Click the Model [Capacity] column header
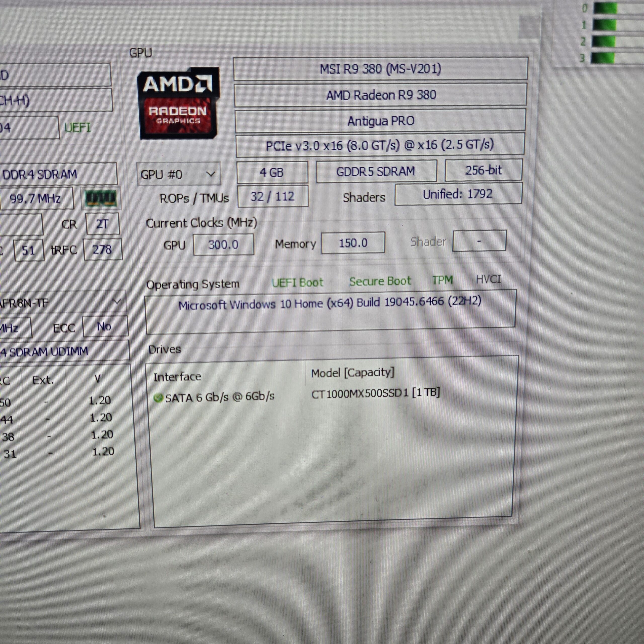 [x=353, y=372]
